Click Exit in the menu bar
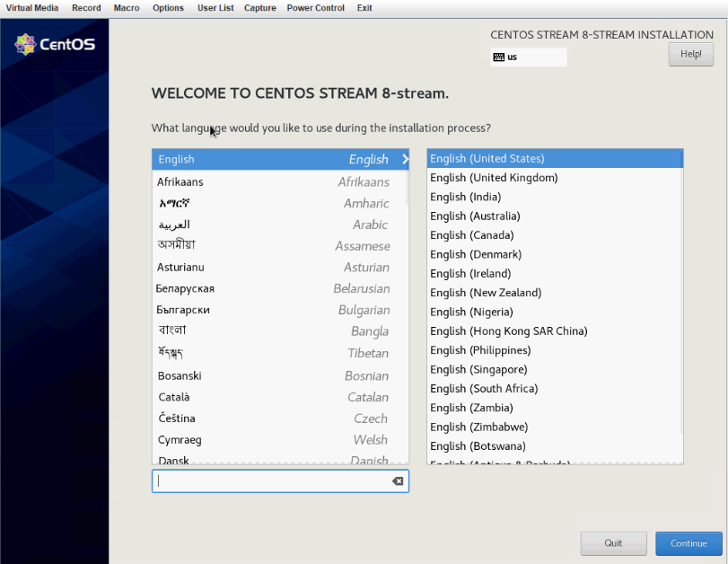The image size is (728, 564). pos(364,8)
